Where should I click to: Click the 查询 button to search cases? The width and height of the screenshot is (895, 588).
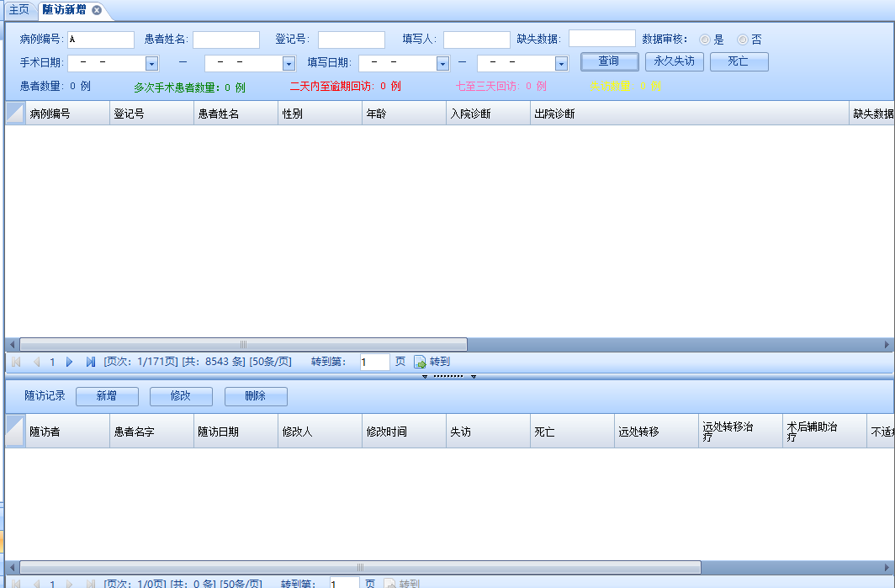(x=608, y=61)
